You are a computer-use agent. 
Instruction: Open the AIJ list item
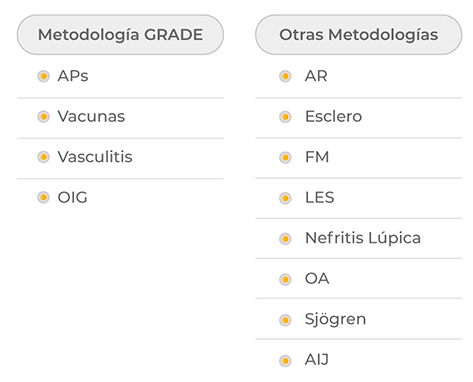pos(317,360)
